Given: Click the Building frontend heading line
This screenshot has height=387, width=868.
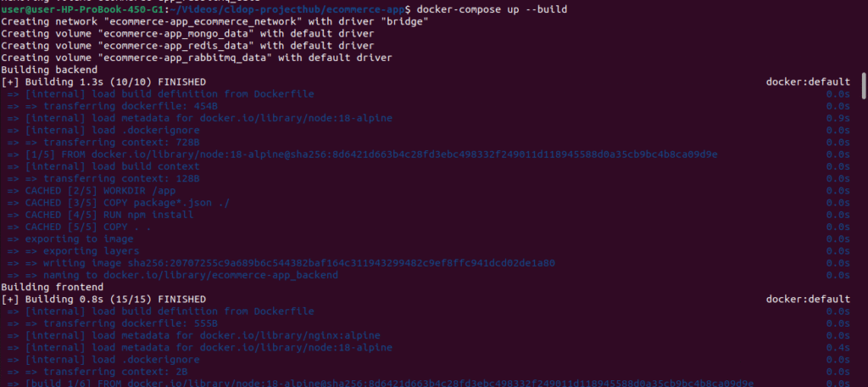Looking at the screenshot, I should coord(52,287).
